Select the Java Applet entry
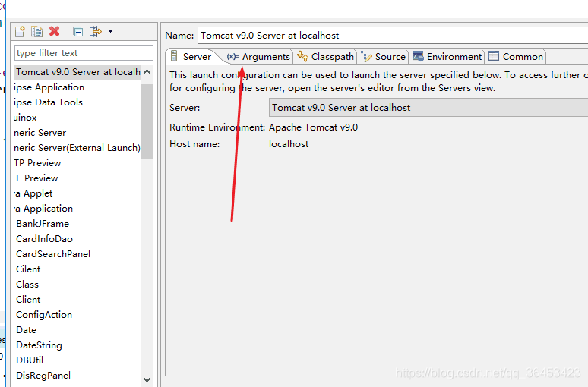 (33, 193)
